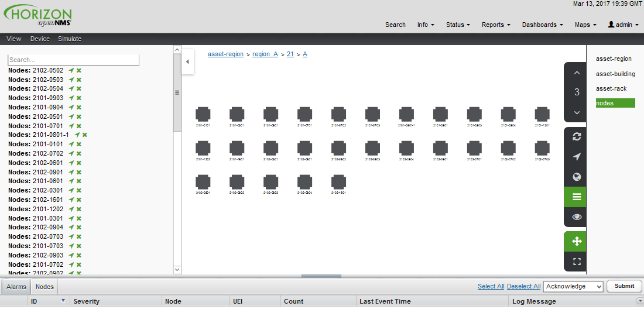Expand the Reports menu
Image resolution: width=644 pixels, height=330 pixels.
pyautogui.click(x=495, y=25)
